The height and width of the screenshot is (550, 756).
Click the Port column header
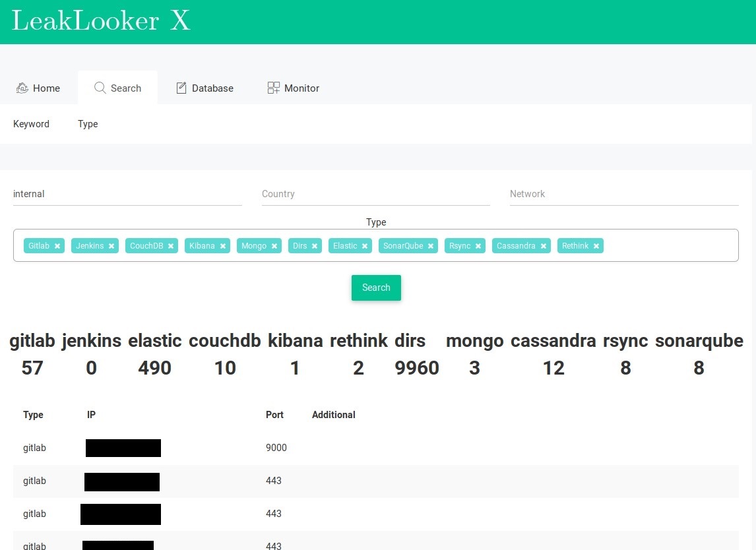(x=274, y=415)
